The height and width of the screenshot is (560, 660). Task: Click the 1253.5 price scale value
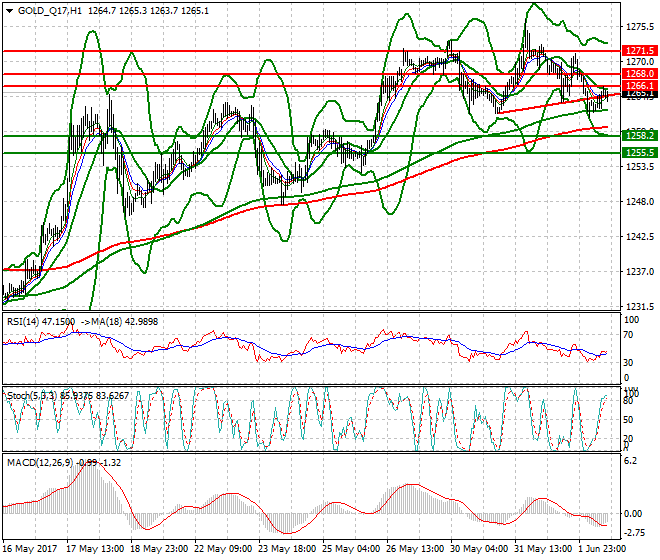640,167
